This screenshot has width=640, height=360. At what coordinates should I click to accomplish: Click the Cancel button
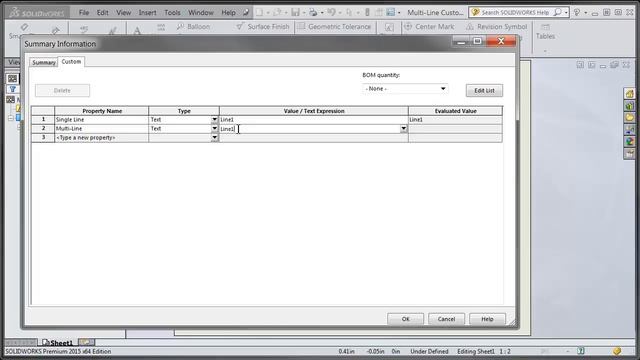[446, 319]
